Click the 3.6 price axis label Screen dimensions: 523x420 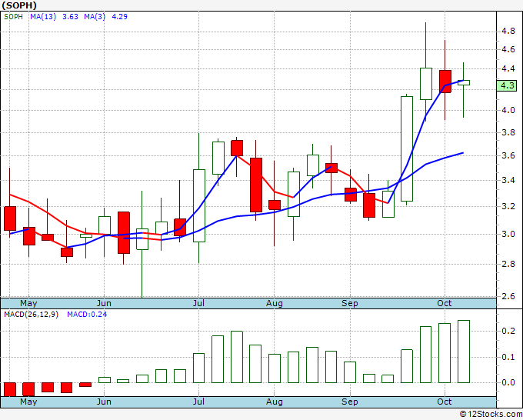[508, 156]
